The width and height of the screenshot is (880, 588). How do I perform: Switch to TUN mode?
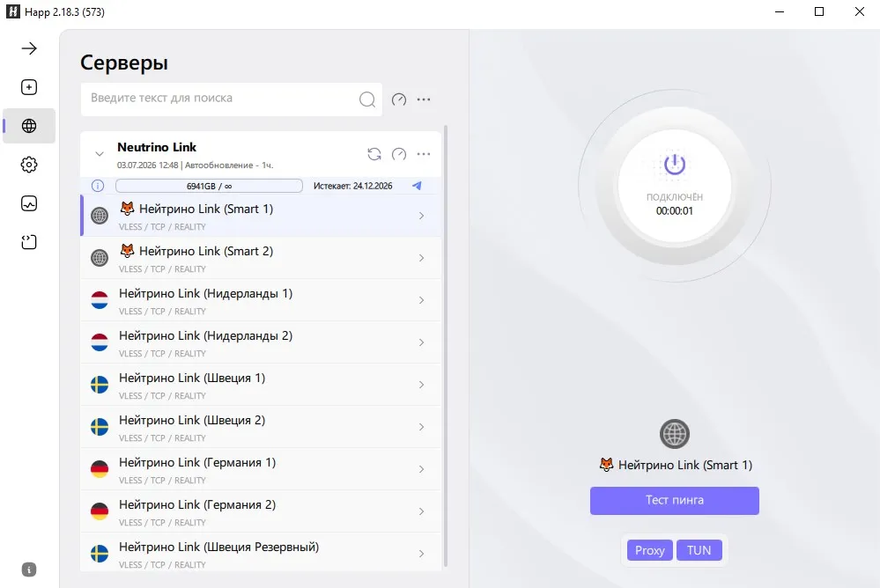point(699,550)
